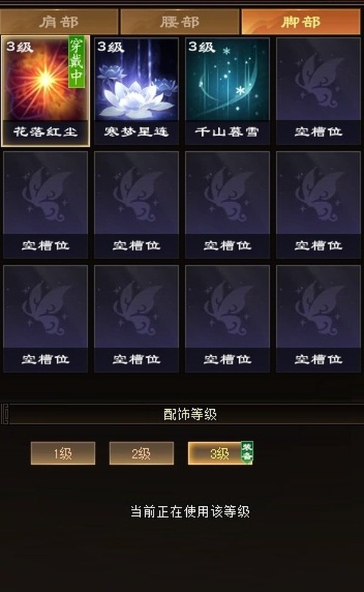The height and width of the screenshot is (592, 364).
Task: Click the butterfly empty slot in first row
Action: tap(318, 91)
